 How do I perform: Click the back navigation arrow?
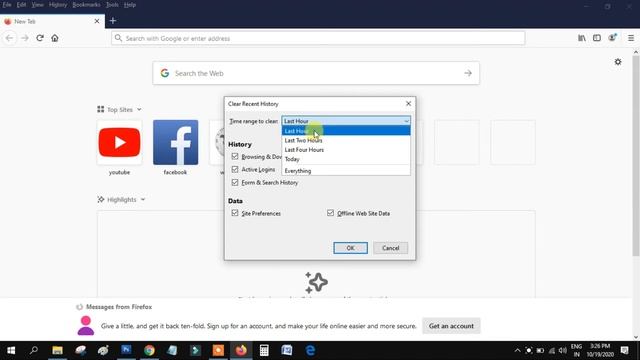point(9,38)
